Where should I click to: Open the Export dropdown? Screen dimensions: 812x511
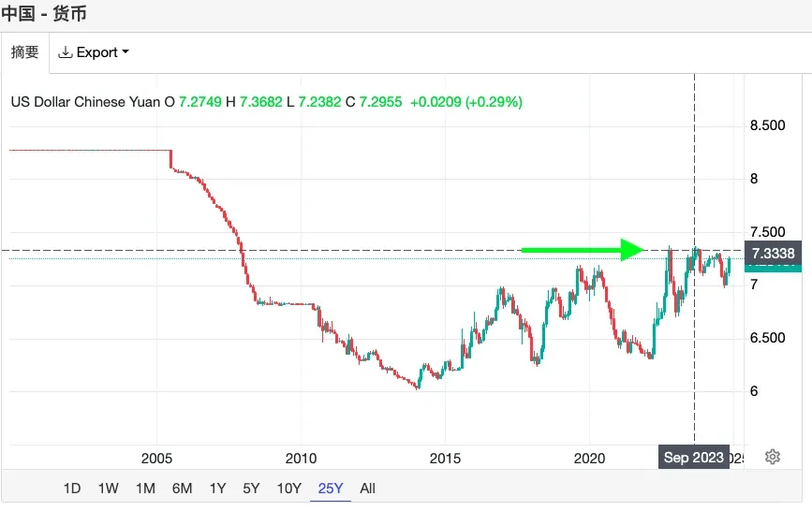tap(94, 52)
